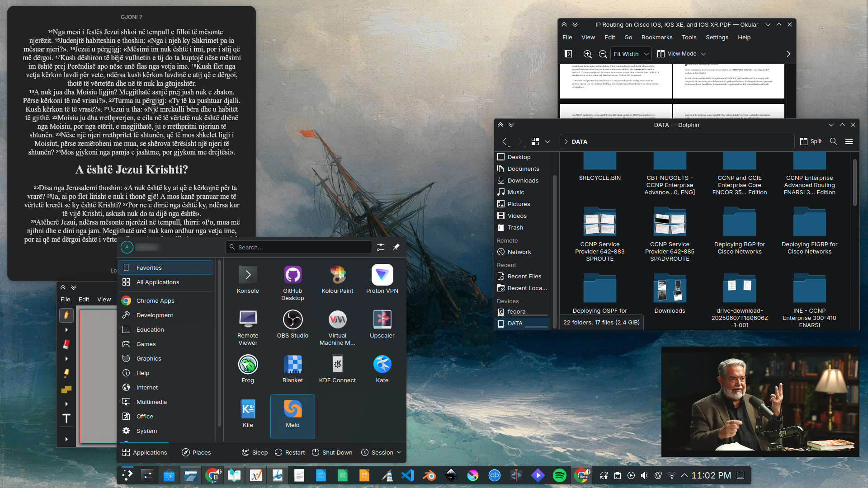The image size is (868, 488).
Task: Select Multimedia category in launcher
Action: pyautogui.click(x=166, y=402)
